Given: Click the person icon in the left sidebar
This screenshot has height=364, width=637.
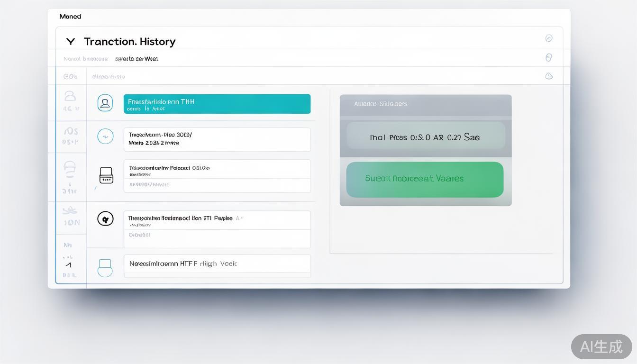Looking at the screenshot, I should pos(70,97).
